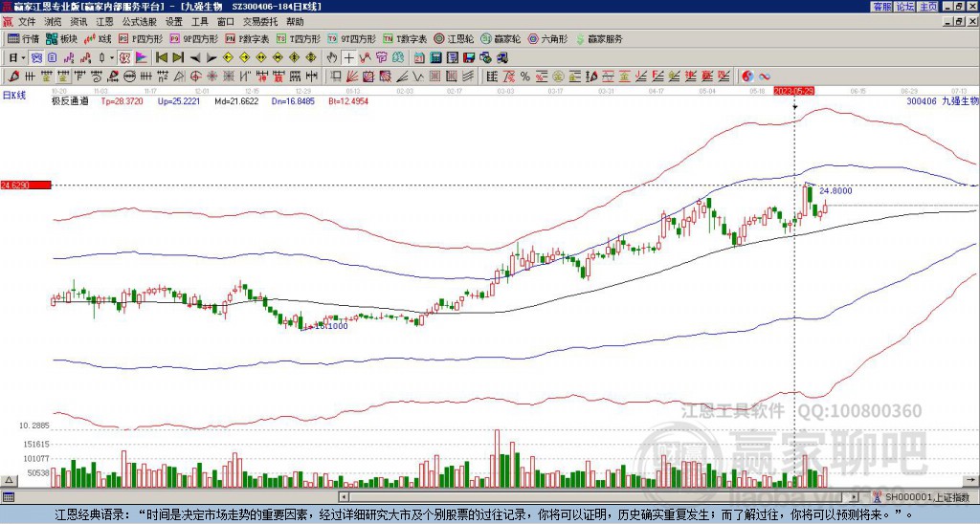Viewport: 980px width, 524px height.
Task: Open dropdown arrow beside candlestick style icon
Action: (x=112, y=58)
